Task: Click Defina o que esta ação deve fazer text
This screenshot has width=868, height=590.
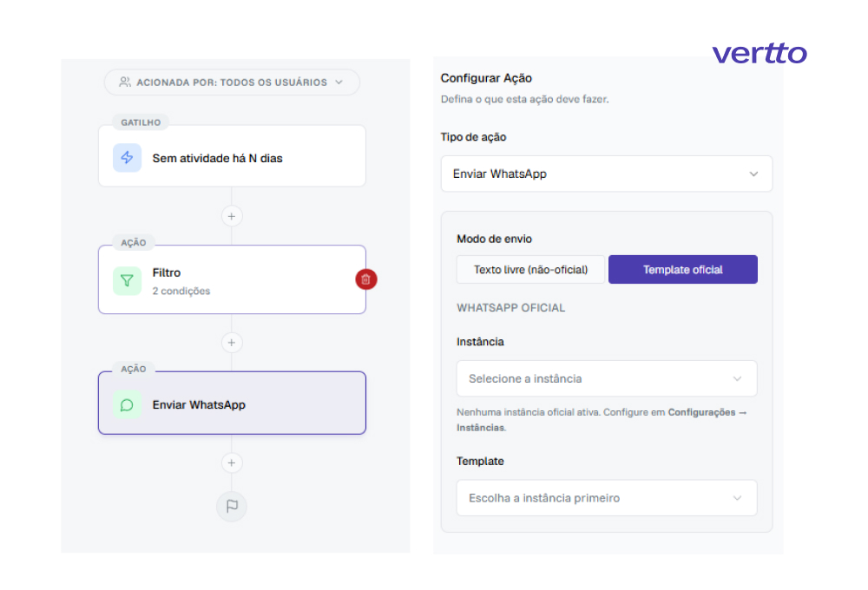Action: tap(524, 99)
